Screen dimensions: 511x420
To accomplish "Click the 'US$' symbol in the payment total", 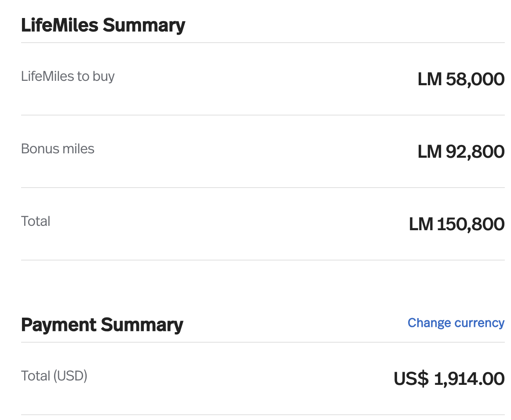I will [411, 379].
